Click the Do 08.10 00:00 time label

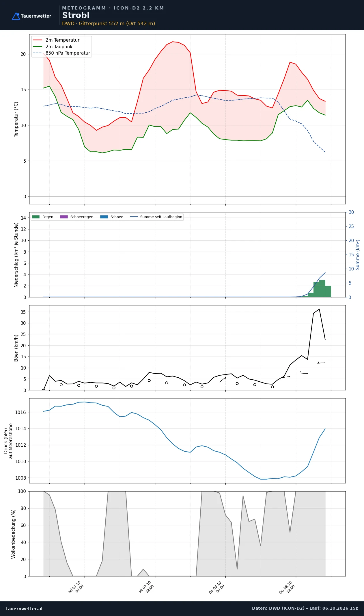(x=217, y=587)
